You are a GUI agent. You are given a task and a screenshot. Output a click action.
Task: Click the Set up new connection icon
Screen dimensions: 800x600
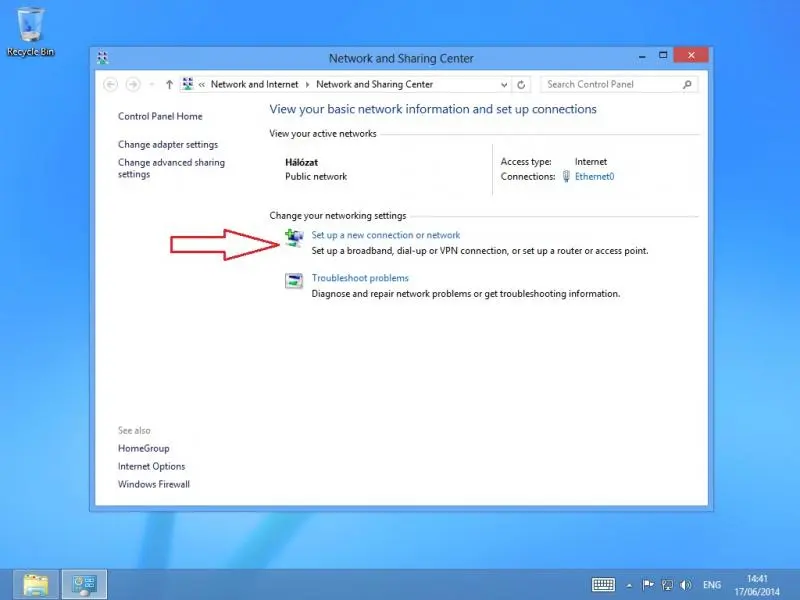pos(294,238)
